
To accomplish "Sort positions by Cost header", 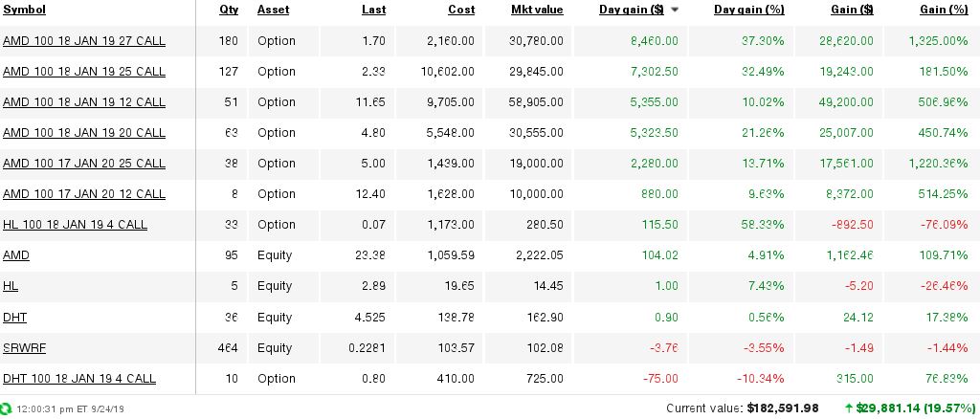I will (461, 10).
